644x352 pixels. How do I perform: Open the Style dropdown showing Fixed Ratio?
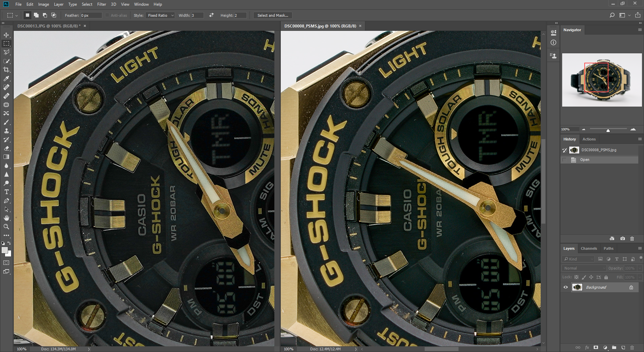click(x=161, y=15)
